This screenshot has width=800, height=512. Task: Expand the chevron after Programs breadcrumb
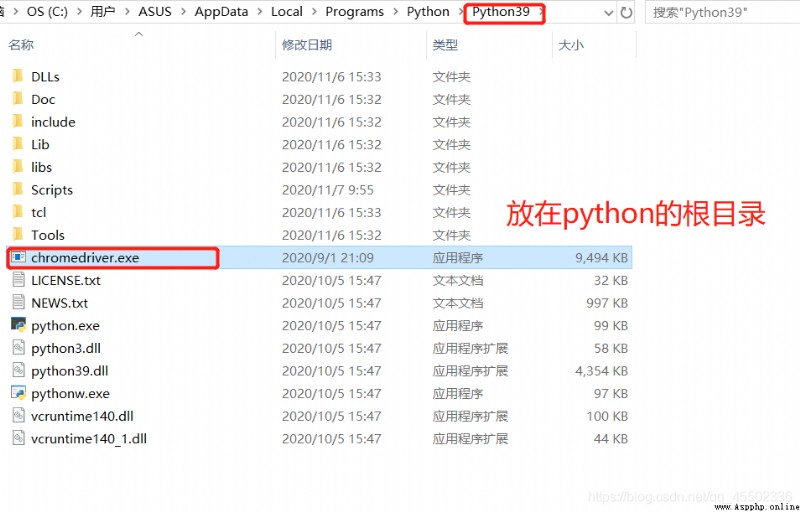pos(395,12)
